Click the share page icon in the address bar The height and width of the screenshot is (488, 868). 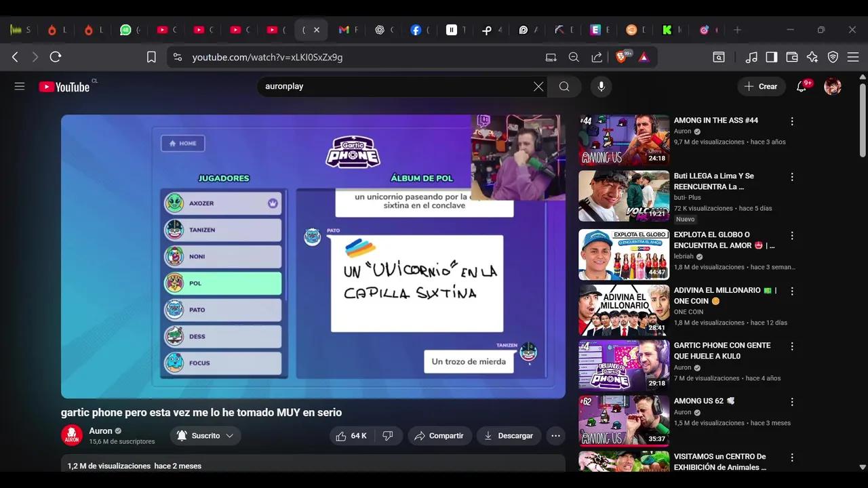(597, 58)
